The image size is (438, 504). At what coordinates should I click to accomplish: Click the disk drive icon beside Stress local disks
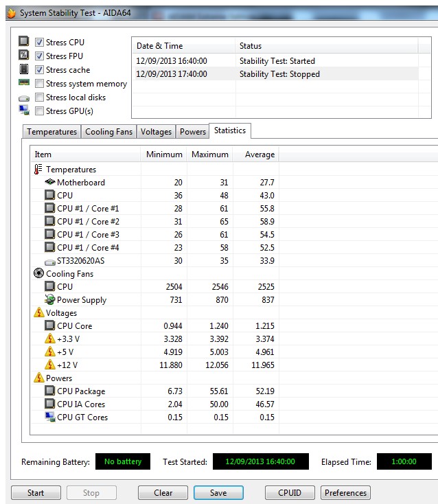click(24, 98)
